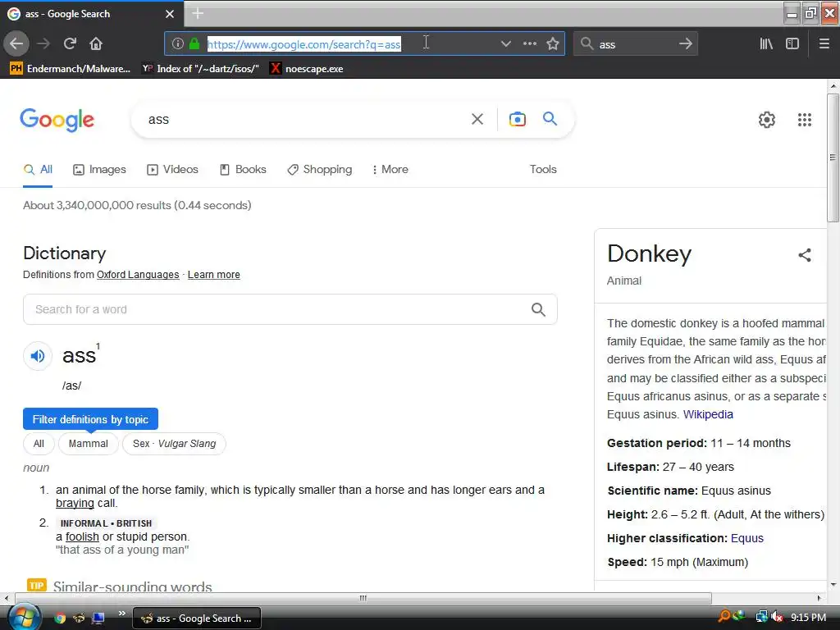Clear Google search box with X
Viewport: 840px width, 630px height.
coord(477,119)
